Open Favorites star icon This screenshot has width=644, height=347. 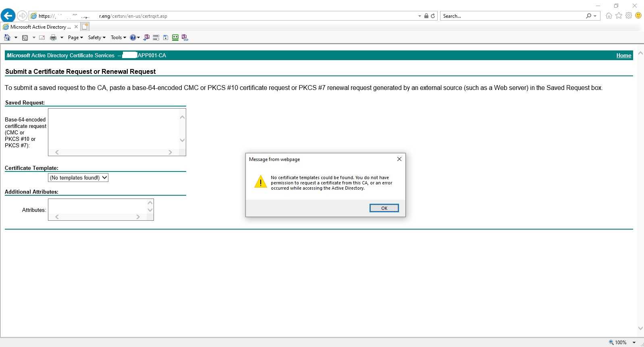pyautogui.click(x=619, y=16)
